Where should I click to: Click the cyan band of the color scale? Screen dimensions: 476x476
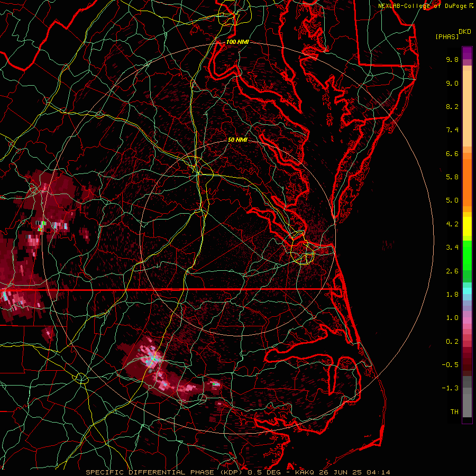(x=467, y=291)
